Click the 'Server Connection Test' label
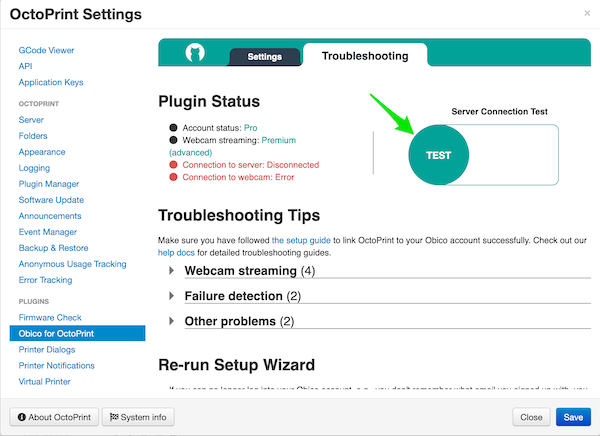This screenshot has width=600, height=436. point(499,111)
